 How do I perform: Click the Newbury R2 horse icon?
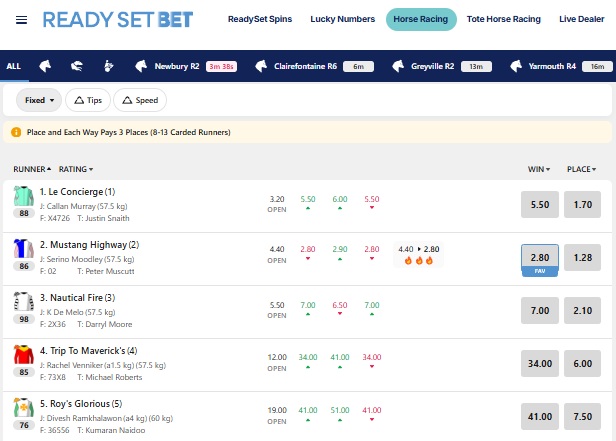coord(141,66)
